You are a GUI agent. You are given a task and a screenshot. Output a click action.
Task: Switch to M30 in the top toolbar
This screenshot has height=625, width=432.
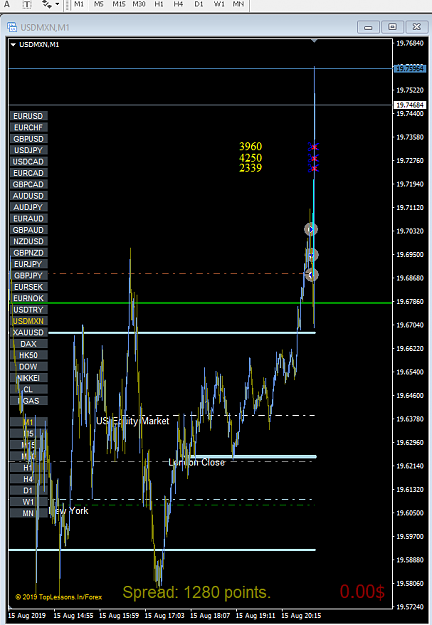139,4
